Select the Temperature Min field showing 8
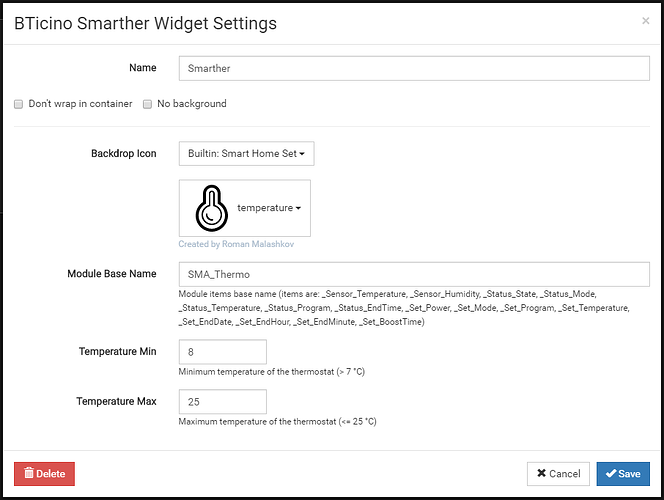Image resolution: width=664 pixels, height=500 pixels. (223, 352)
